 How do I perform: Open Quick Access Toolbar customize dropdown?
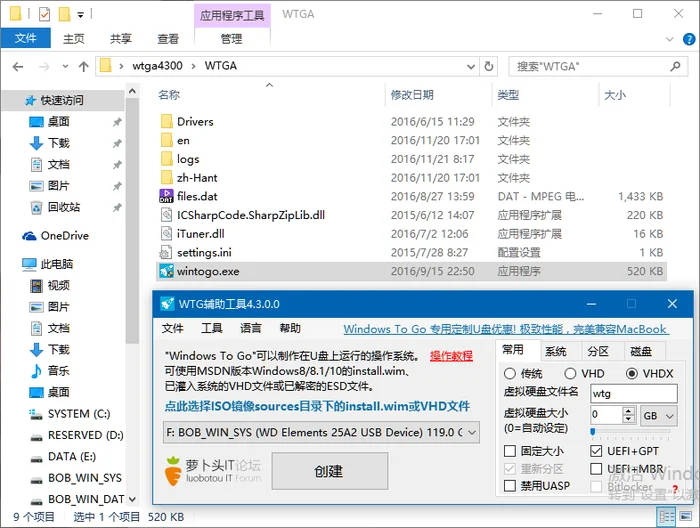pyautogui.click(x=80, y=15)
